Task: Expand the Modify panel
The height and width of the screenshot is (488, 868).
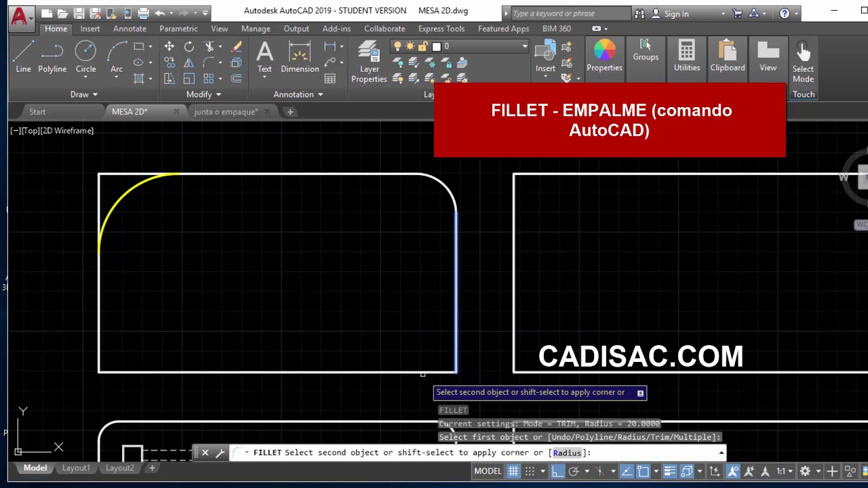Action: point(203,94)
